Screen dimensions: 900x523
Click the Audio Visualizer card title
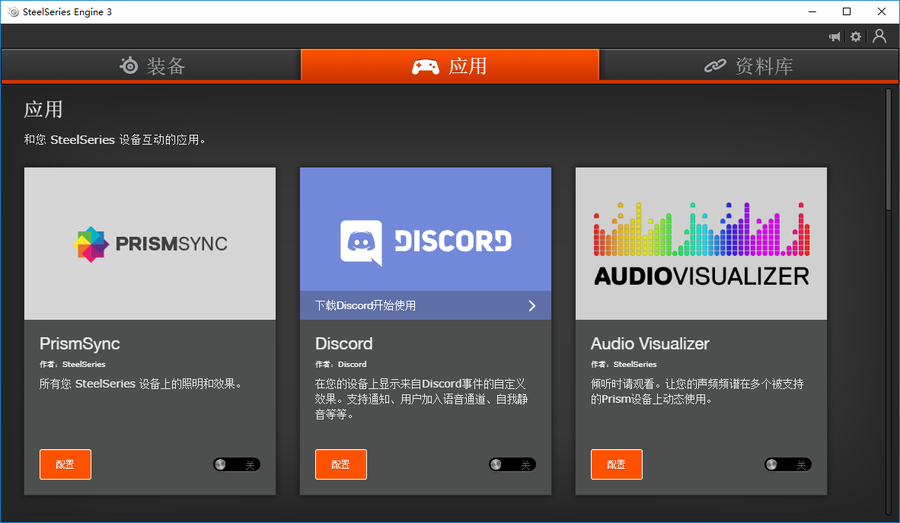[650, 343]
